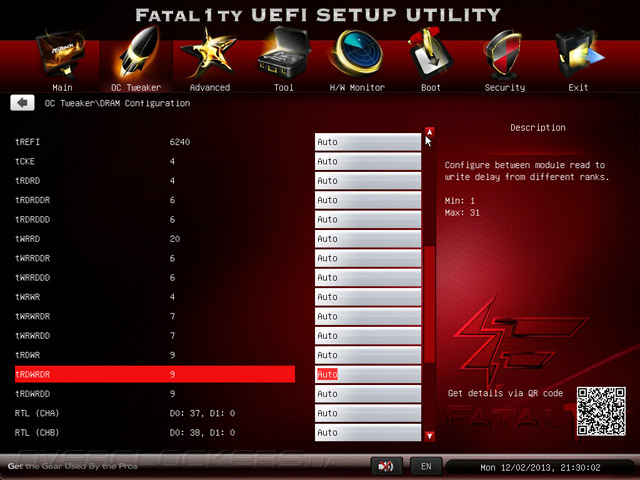The width and height of the screenshot is (640, 480).
Task: Select the RTL (CHA) setting label
Action: pos(37,413)
